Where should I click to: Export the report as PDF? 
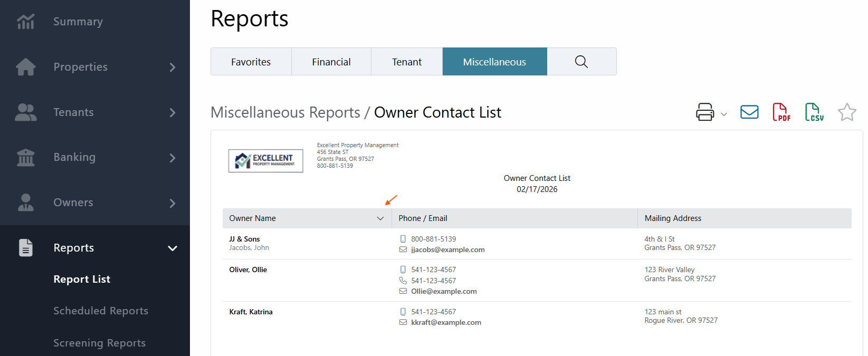[x=781, y=112]
